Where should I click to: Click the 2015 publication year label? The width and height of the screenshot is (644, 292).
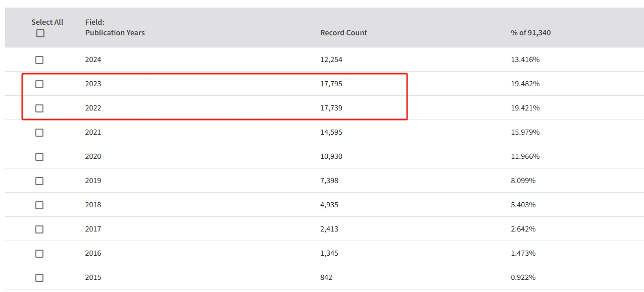93,277
